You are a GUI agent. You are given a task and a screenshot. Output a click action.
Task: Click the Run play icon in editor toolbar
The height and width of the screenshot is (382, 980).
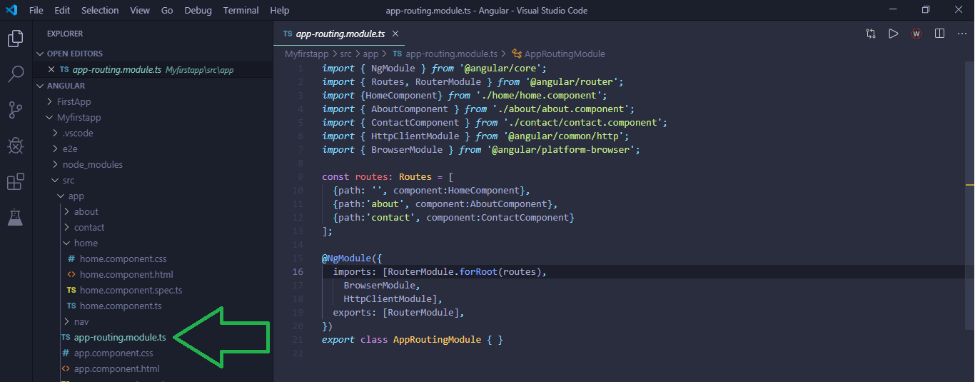[893, 34]
